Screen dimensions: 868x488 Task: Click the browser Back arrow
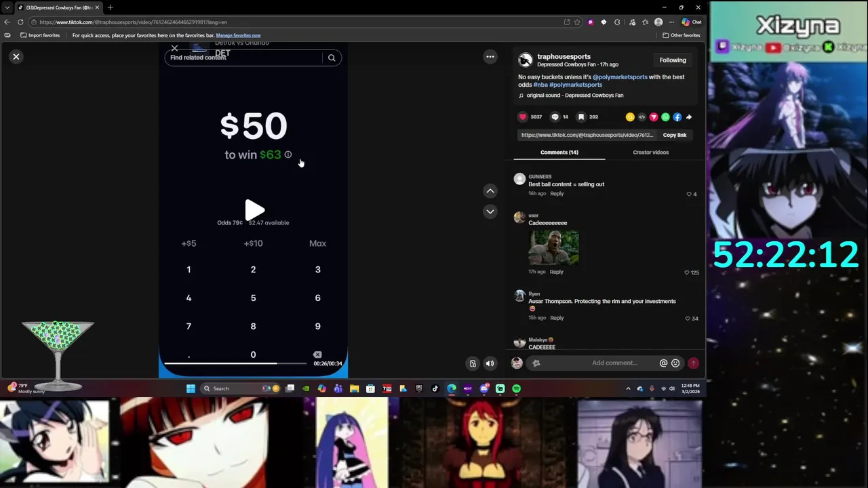point(7,22)
